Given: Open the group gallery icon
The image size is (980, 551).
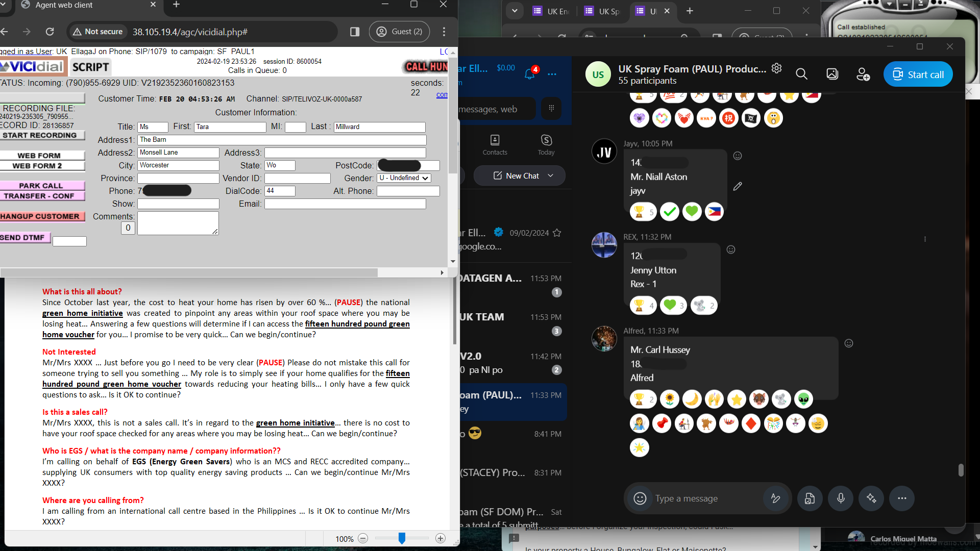Looking at the screenshot, I should click(832, 74).
